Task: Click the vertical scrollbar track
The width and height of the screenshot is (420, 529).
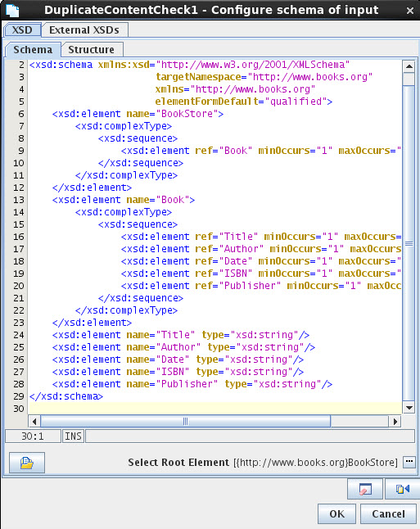Action: coord(409,243)
